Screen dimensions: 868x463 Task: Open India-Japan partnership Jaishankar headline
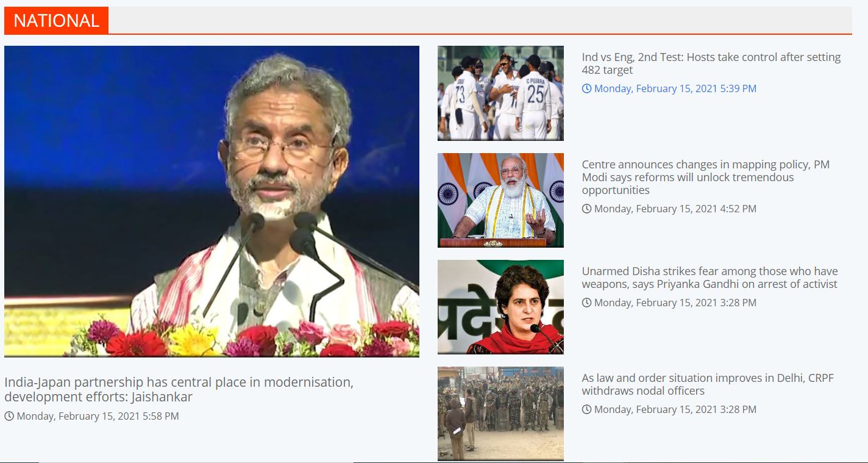coord(179,389)
